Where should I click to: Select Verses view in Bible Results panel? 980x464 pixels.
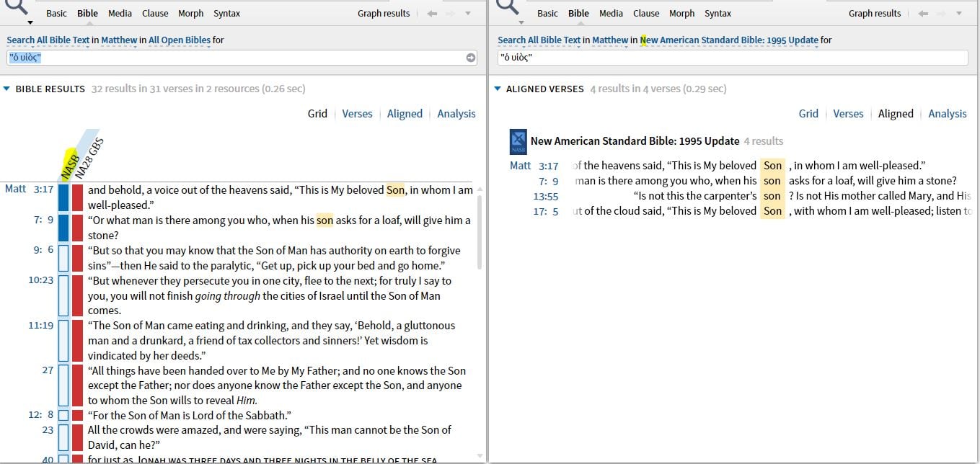click(357, 114)
